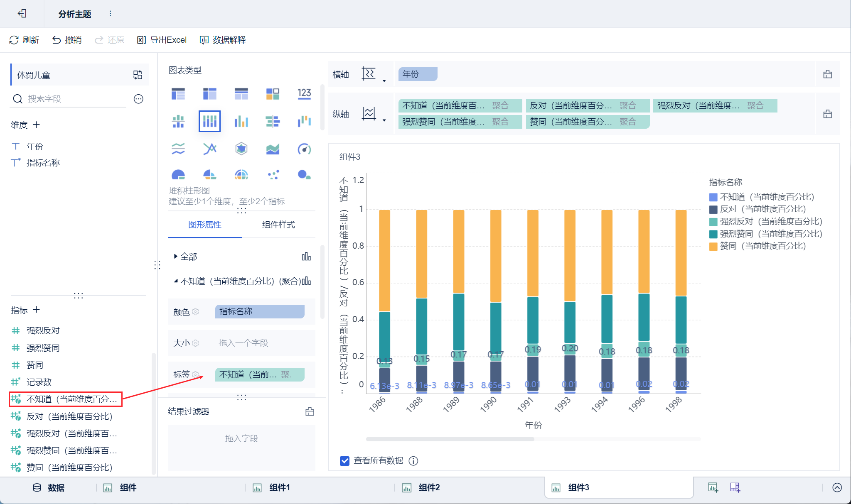Select the KPI 123 indicator card chart type

pyautogui.click(x=304, y=94)
